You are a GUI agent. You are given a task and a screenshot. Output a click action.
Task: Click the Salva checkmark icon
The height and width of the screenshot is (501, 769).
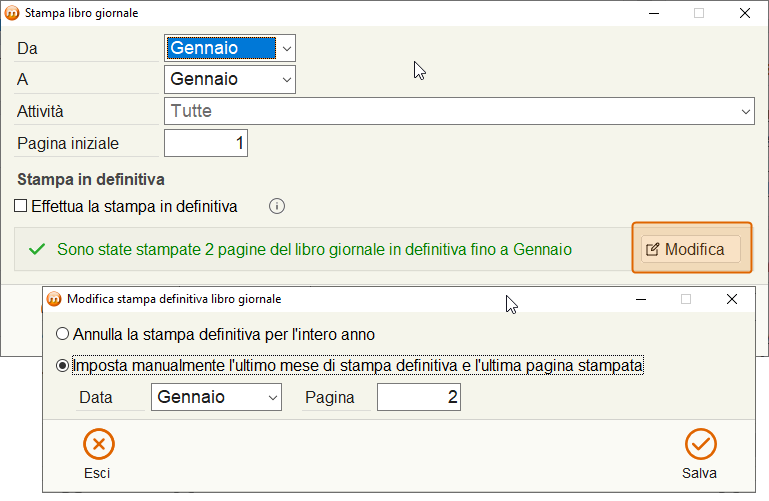tap(700, 444)
